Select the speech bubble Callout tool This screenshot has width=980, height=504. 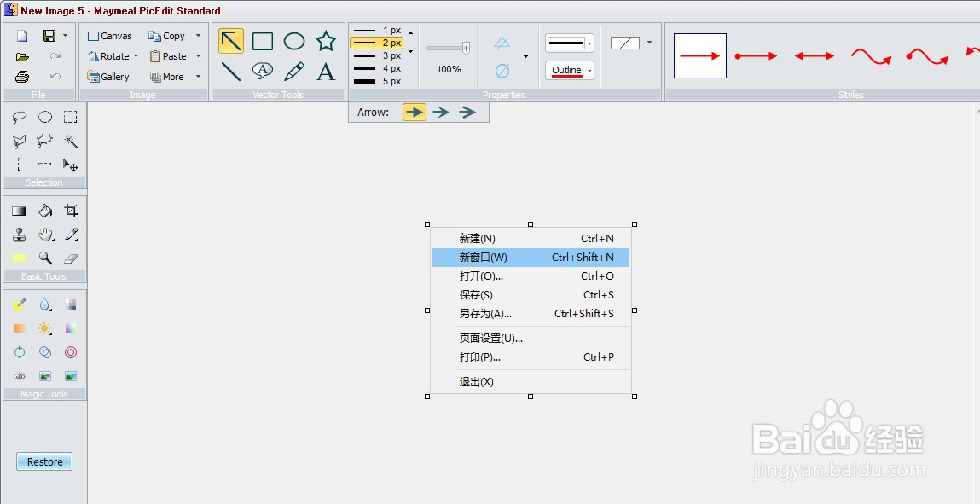tap(263, 71)
